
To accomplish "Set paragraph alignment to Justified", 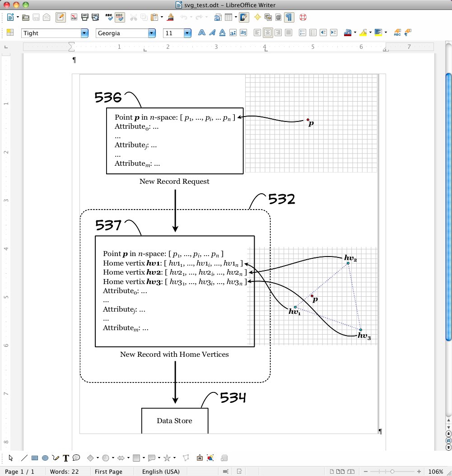I will pos(289,33).
